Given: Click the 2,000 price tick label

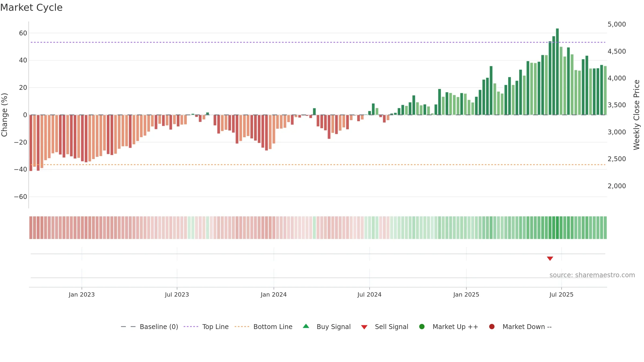Looking at the screenshot, I should click(617, 186).
